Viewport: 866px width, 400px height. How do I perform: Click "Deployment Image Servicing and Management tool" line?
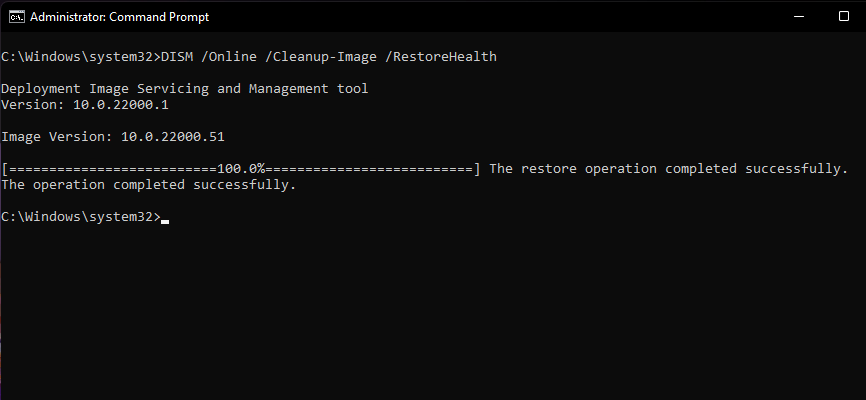185,88
